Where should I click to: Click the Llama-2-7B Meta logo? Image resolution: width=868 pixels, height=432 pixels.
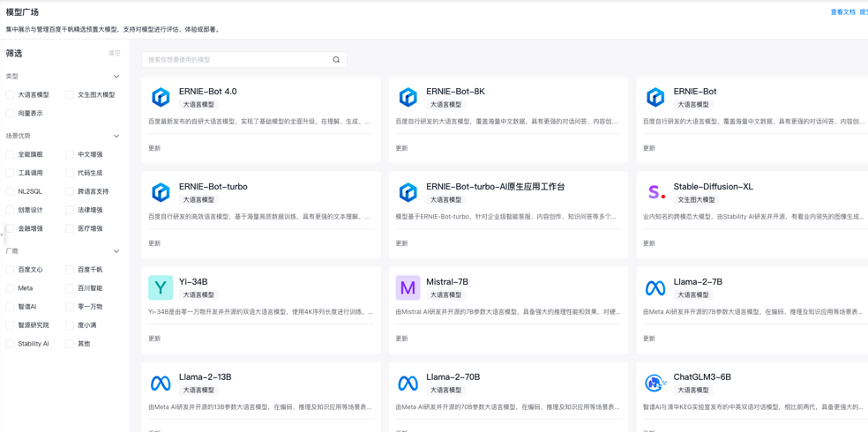(x=655, y=287)
